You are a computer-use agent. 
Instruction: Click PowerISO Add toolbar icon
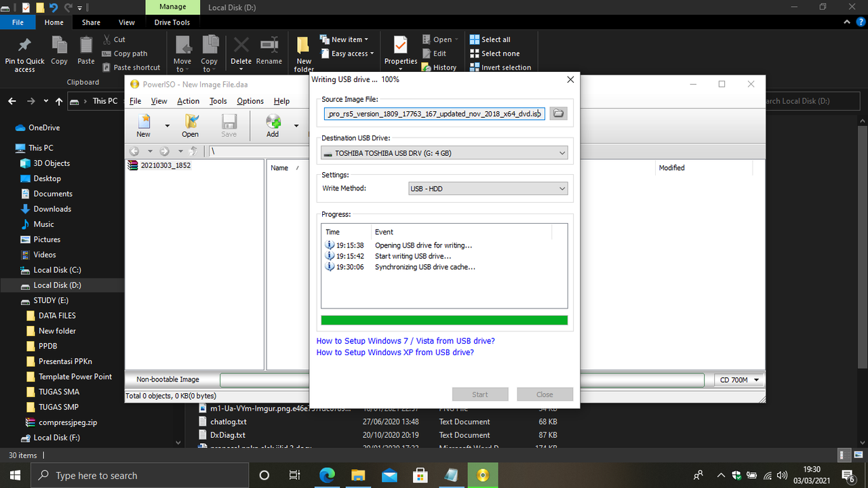pyautogui.click(x=273, y=125)
